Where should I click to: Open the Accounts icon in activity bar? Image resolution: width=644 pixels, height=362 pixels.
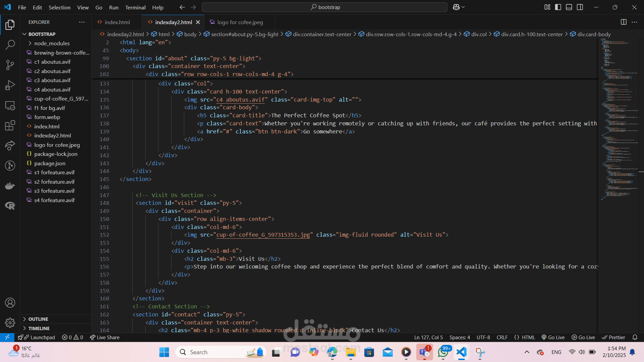click(x=10, y=303)
